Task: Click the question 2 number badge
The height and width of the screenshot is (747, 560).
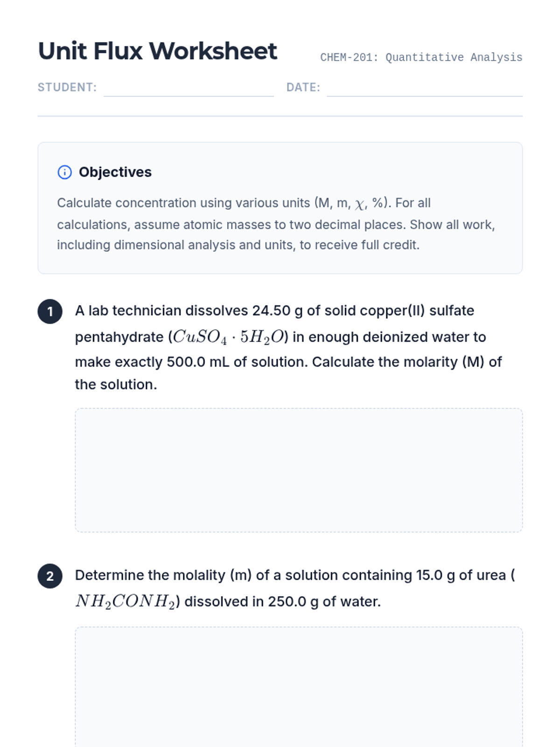Action: [x=50, y=576]
